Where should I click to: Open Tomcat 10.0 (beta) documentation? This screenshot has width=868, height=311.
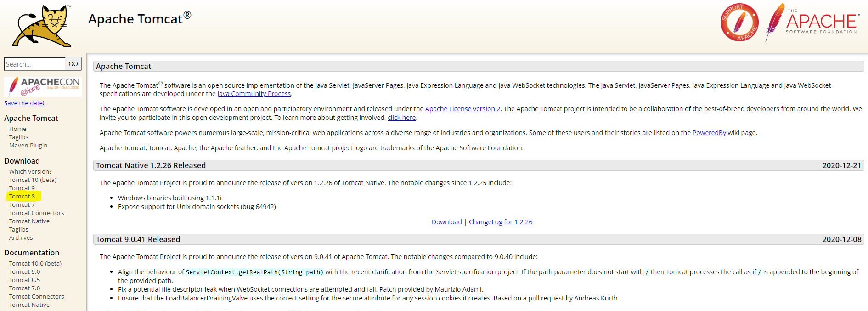(35, 264)
